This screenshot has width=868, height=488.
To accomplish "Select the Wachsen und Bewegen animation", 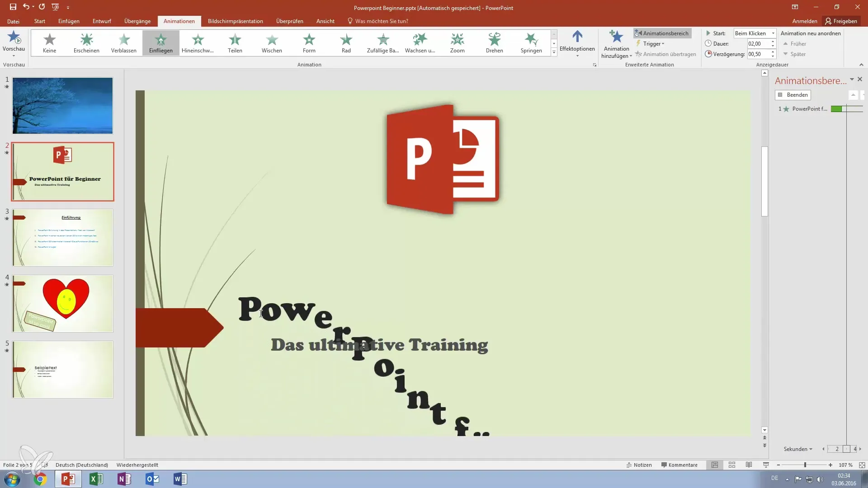I will click(420, 43).
